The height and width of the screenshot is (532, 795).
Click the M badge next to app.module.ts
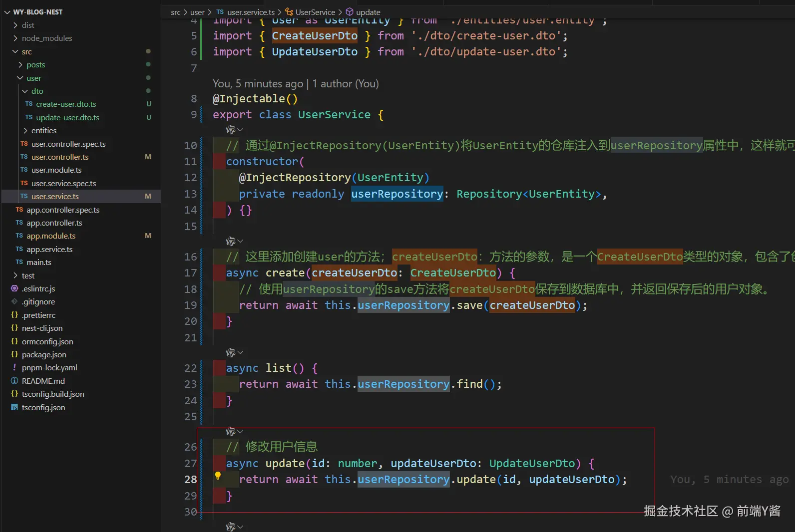pos(148,236)
